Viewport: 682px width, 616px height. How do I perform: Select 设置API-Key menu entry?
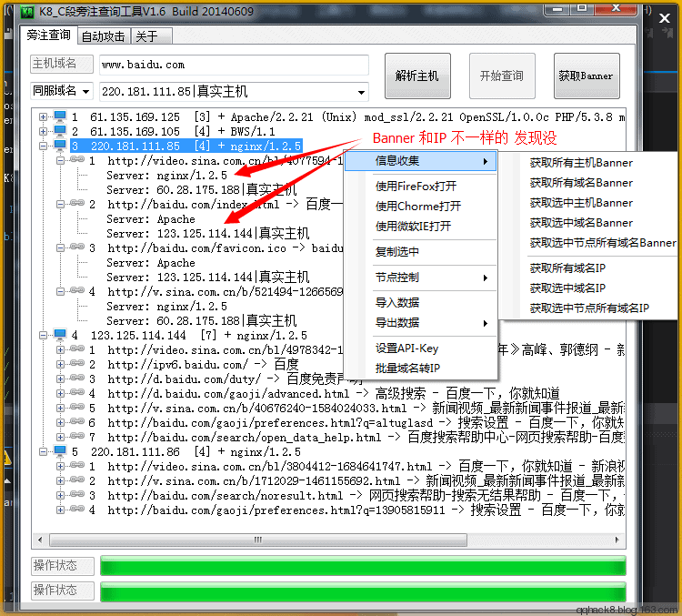point(407,348)
